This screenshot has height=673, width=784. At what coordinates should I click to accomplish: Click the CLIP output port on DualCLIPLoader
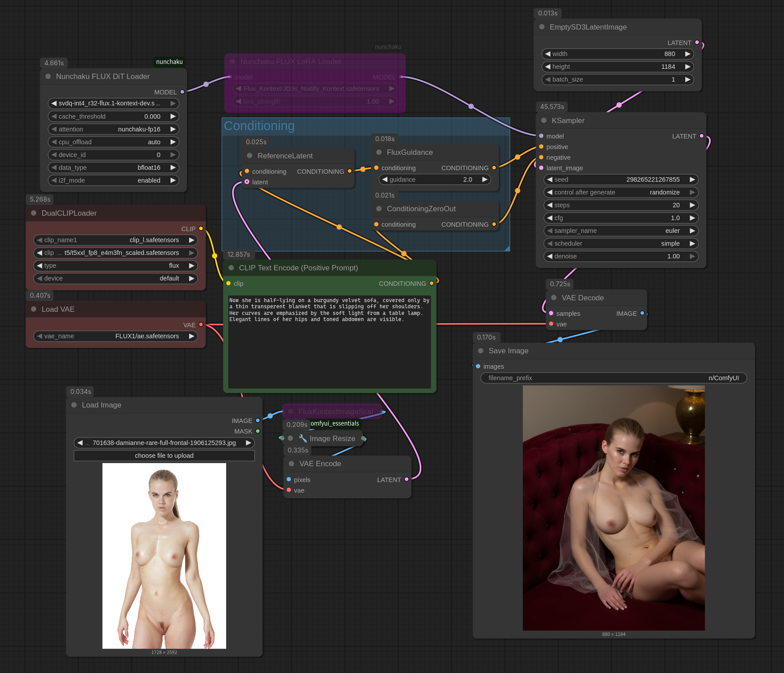click(x=201, y=228)
